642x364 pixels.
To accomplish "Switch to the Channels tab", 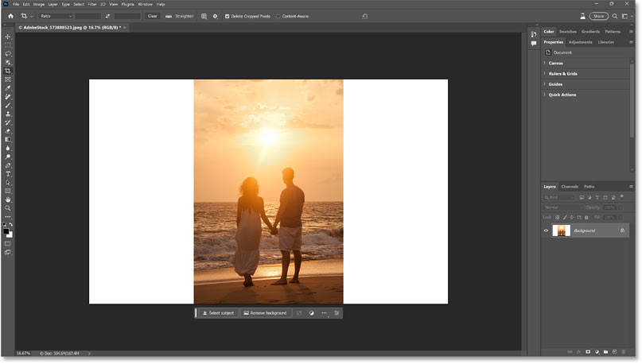I will tap(570, 187).
